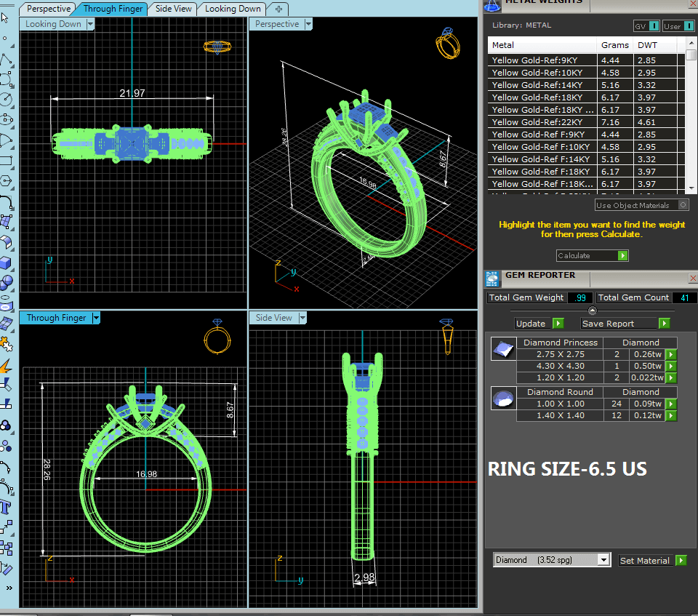Viewport: 698px width, 616px height.
Task: Switch to the Perspective tab
Action: 49,9
